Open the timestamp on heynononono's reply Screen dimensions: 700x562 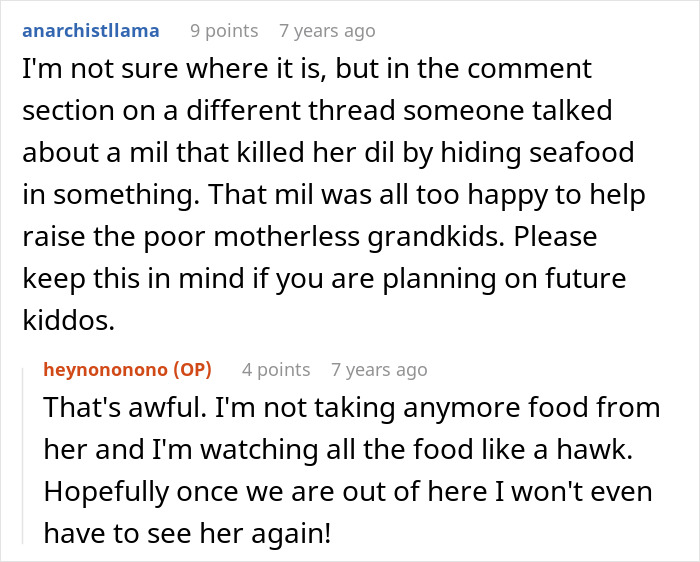379,370
